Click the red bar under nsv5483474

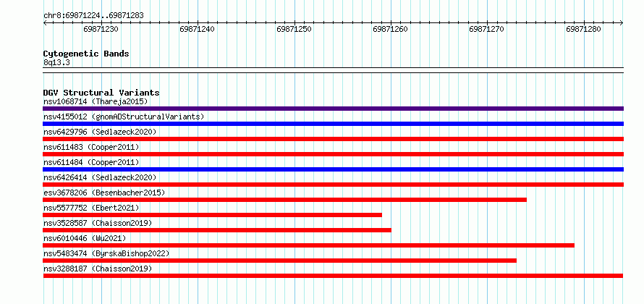(280, 261)
